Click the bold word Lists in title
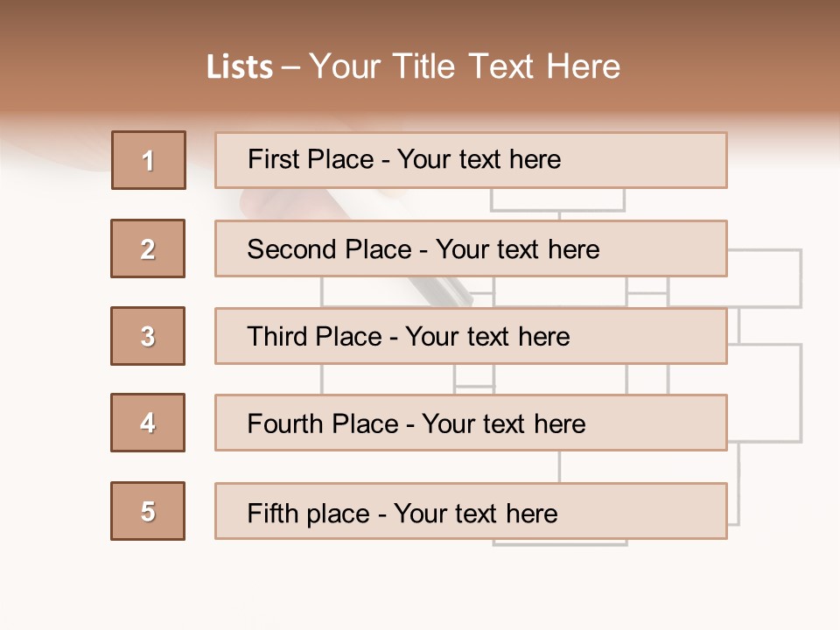Screen dimensions: 840x630 pyautogui.click(x=240, y=67)
